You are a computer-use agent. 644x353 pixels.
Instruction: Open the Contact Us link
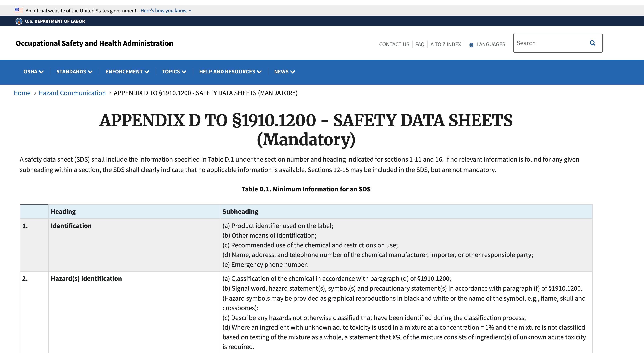click(x=394, y=44)
